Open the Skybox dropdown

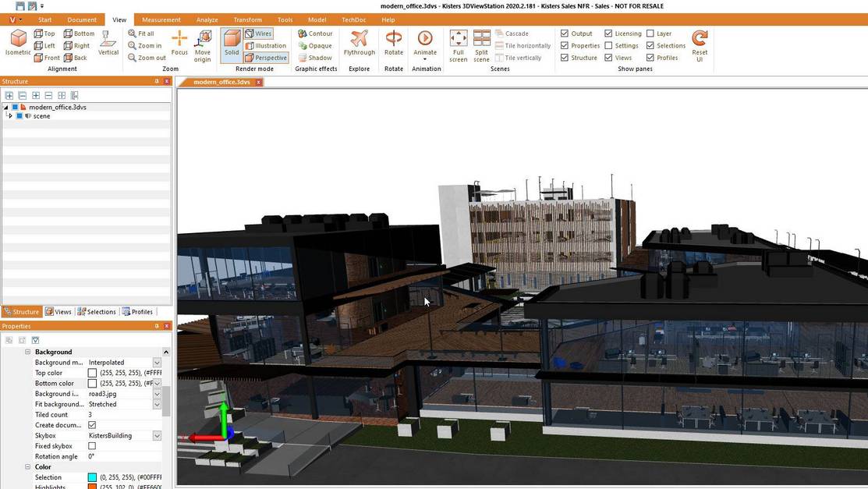click(158, 436)
